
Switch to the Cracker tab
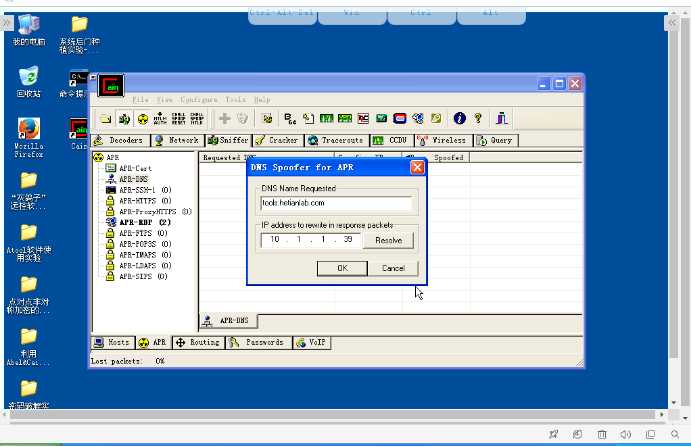278,140
